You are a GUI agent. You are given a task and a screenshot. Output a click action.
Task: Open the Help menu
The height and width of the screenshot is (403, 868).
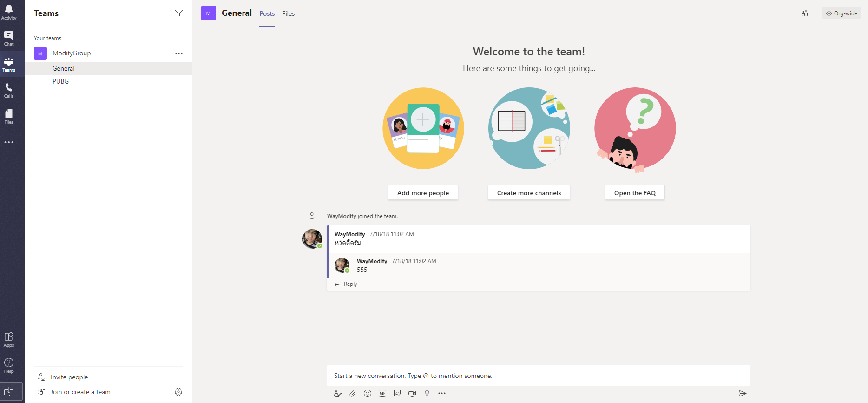[x=9, y=366]
